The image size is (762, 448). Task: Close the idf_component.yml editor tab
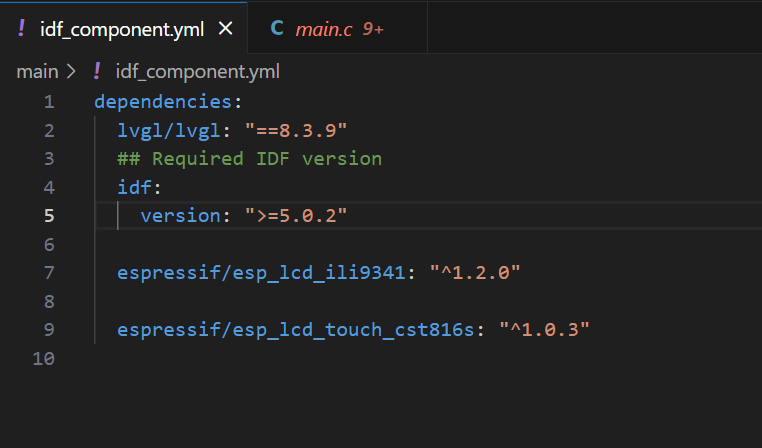pos(226,29)
